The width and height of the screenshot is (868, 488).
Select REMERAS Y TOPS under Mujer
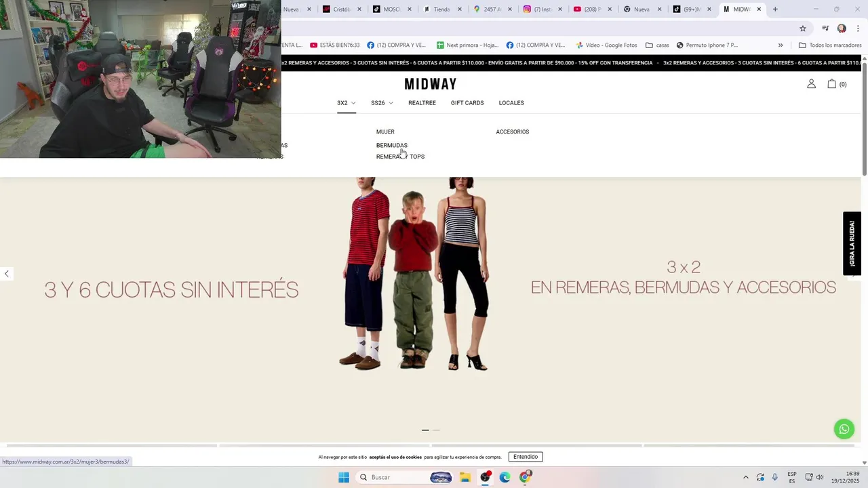(x=400, y=157)
